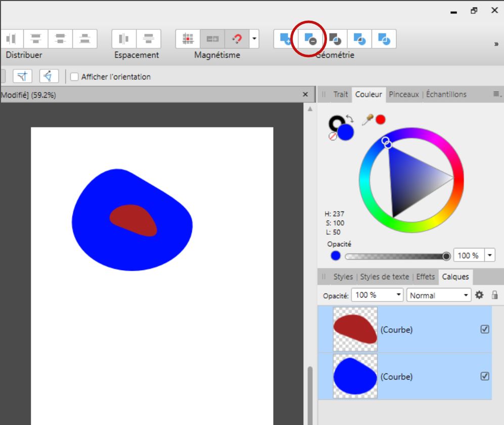
Task: Click the first node action icon in context toolbar
Action: click(x=23, y=76)
